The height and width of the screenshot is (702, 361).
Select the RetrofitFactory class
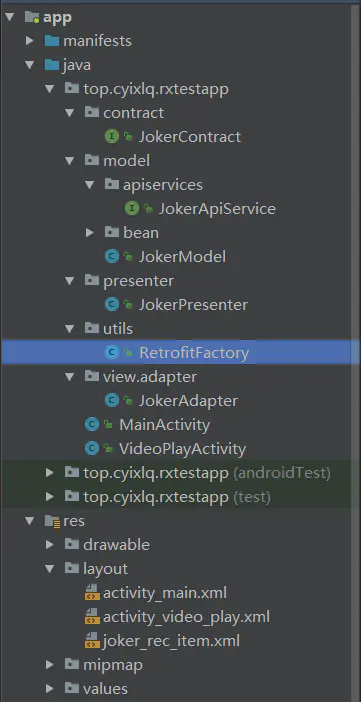pos(180,352)
